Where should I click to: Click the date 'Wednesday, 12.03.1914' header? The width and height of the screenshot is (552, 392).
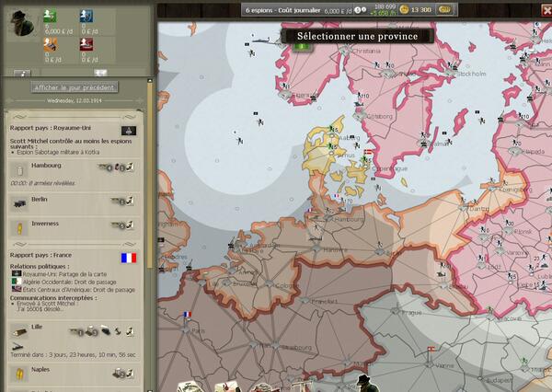75,100
